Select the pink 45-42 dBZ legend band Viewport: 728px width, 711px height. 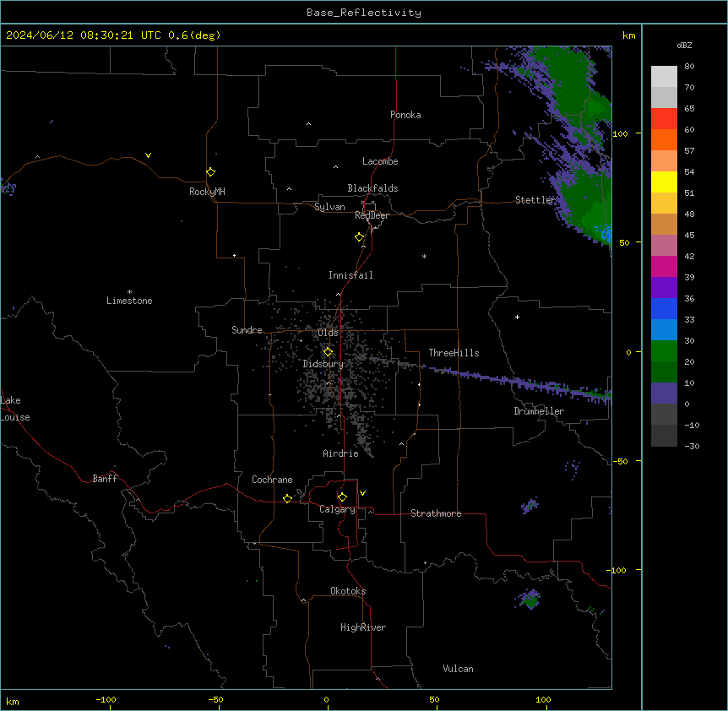click(x=664, y=246)
